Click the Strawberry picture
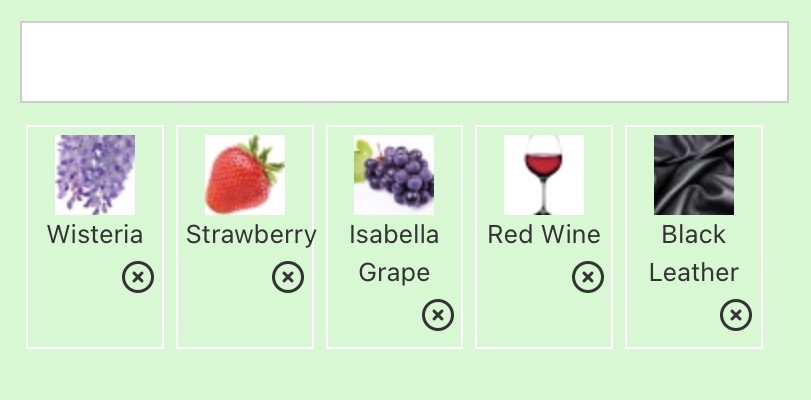The image size is (811, 400). (x=245, y=175)
